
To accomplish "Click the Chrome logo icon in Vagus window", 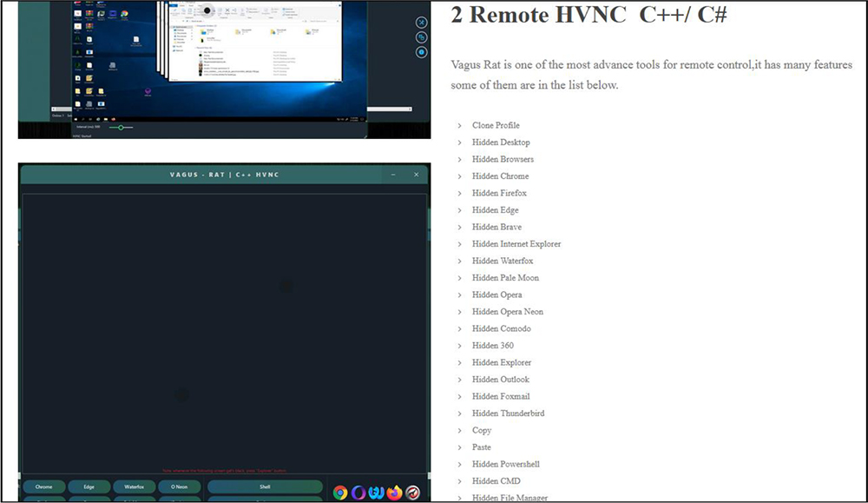I will click(x=340, y=493).
